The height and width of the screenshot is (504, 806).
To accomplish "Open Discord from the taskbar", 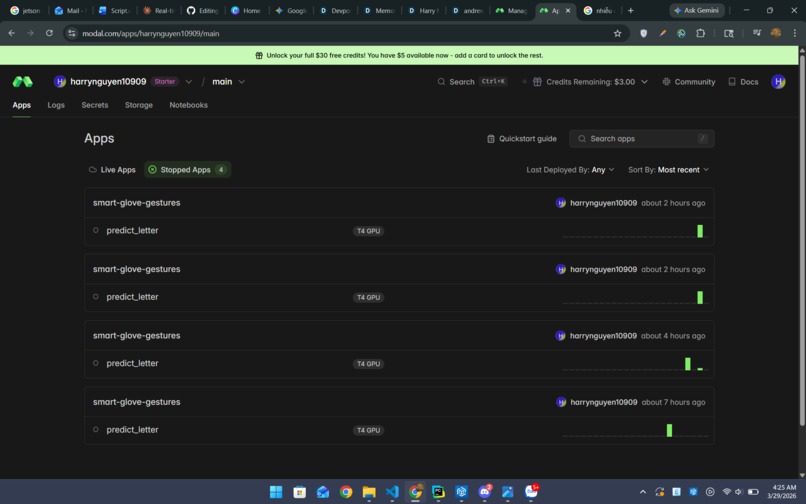I will tap(484, 492).
